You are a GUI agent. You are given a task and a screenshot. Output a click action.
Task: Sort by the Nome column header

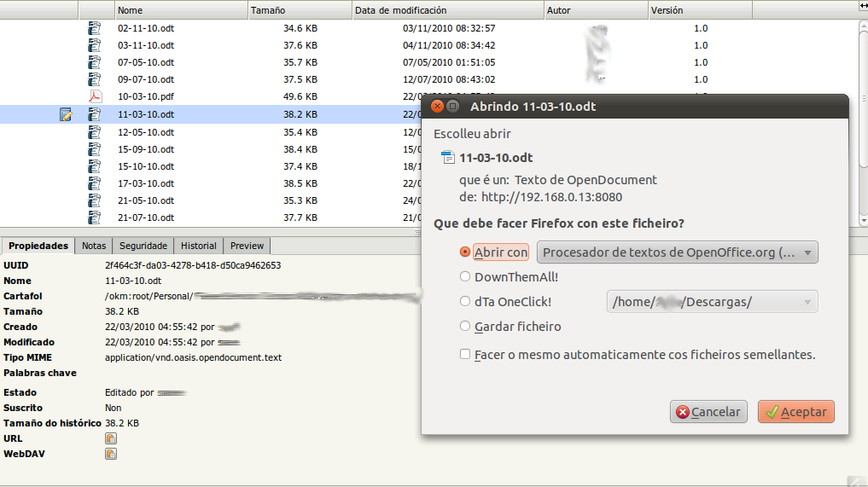(182, 10)
